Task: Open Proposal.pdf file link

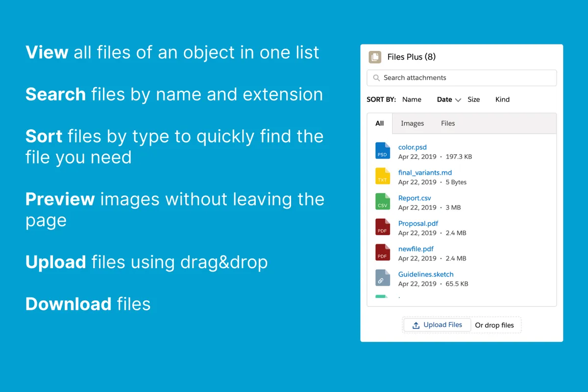Action: pos(418,224)
